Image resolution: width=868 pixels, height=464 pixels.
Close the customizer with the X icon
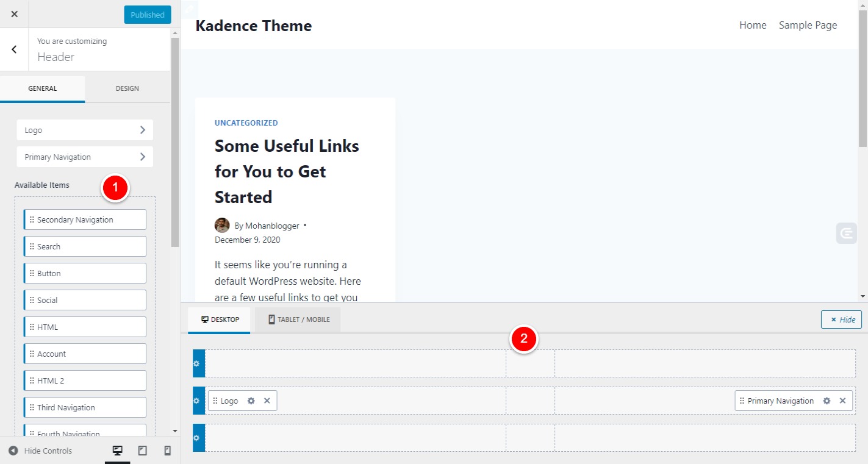(14, 14)
